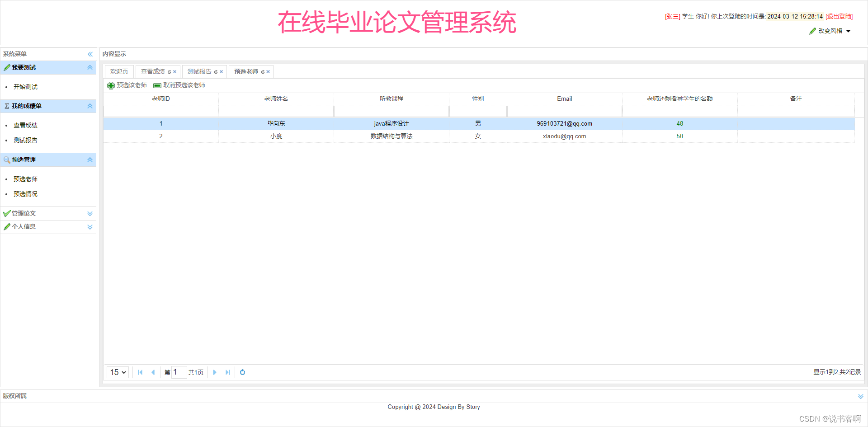The image size is (868, 427).
Task: Expand the 个人信息 menu section
Action: point(90,227)
